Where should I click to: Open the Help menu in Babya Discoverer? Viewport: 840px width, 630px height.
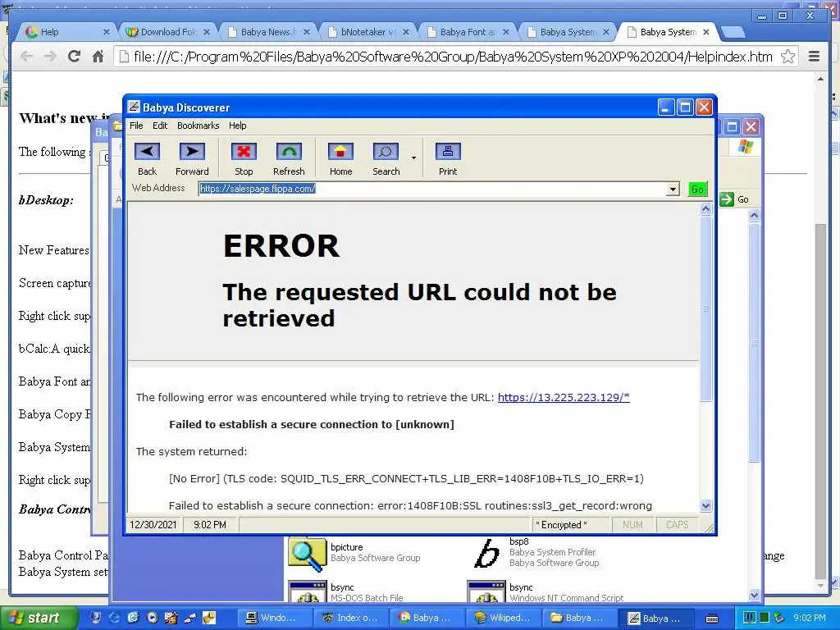237,126
